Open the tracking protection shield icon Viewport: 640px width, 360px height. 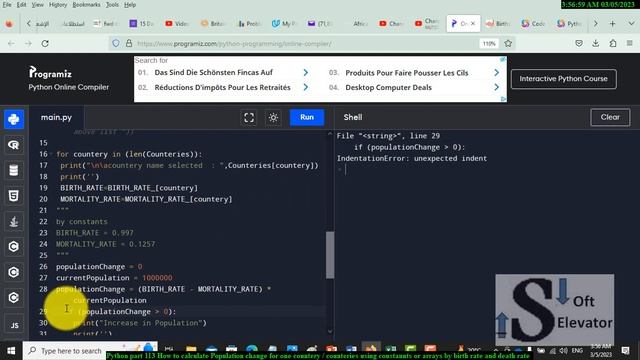point(116,43)
